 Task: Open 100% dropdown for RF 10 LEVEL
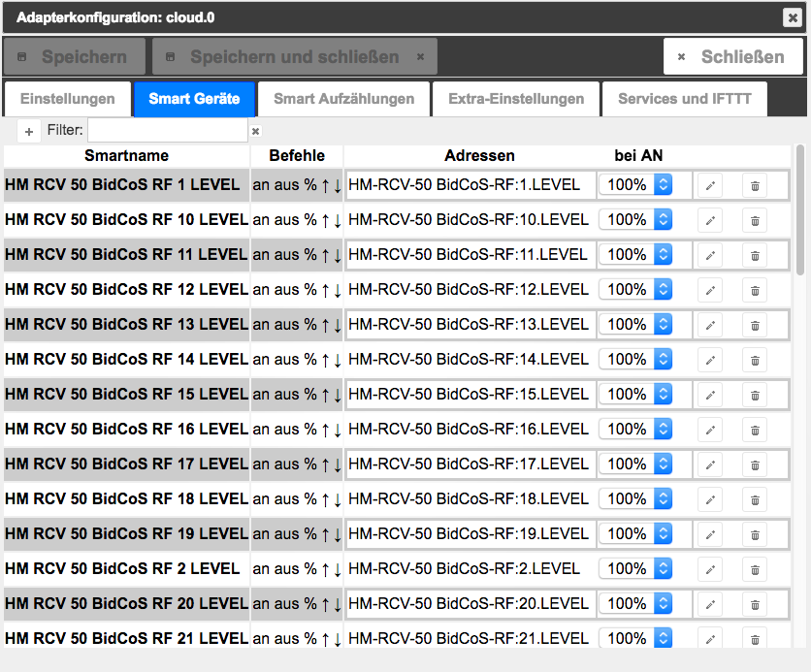635,220
